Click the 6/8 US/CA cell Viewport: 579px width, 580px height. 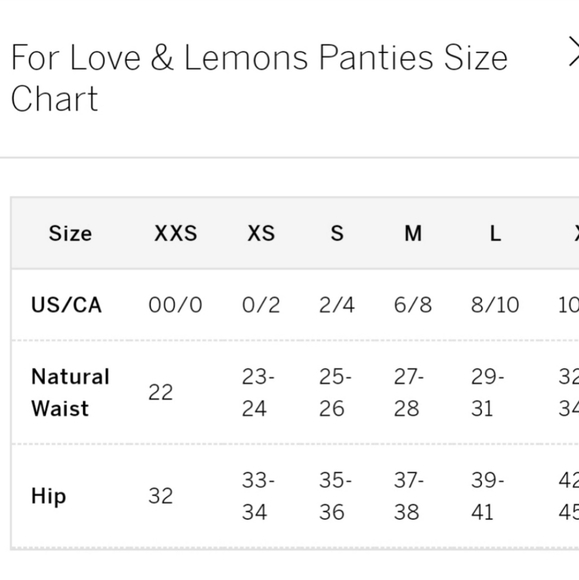[x=413, y=305]
